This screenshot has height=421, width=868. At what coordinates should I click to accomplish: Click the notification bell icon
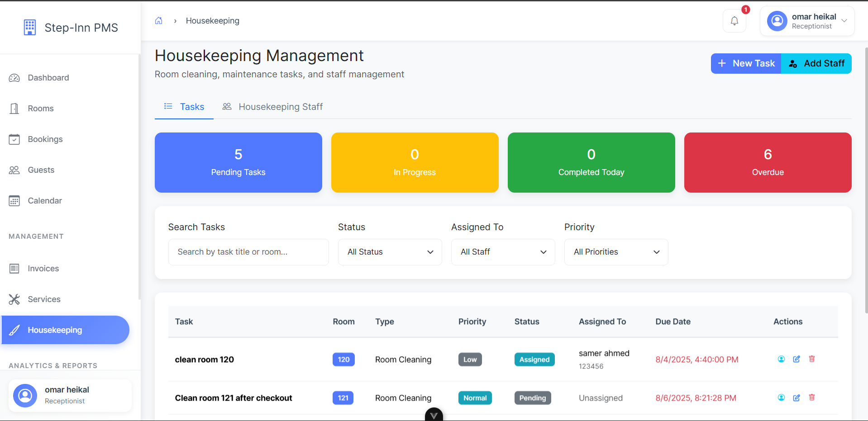tap(734, 21)
